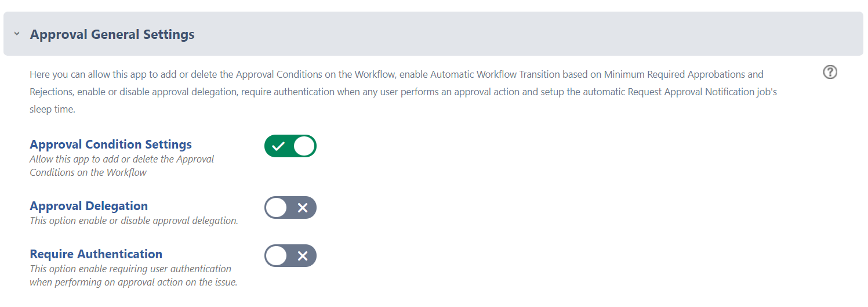This screenshot has width=868, height=307.
Task: Open the question mark help icon
Action: pos(830,73)
